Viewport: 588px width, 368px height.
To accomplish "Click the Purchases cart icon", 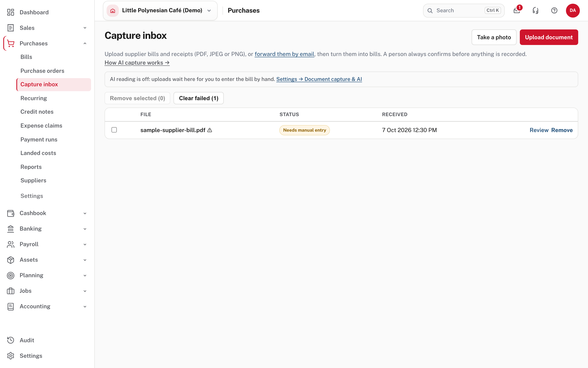I will (x=10, y=43).
